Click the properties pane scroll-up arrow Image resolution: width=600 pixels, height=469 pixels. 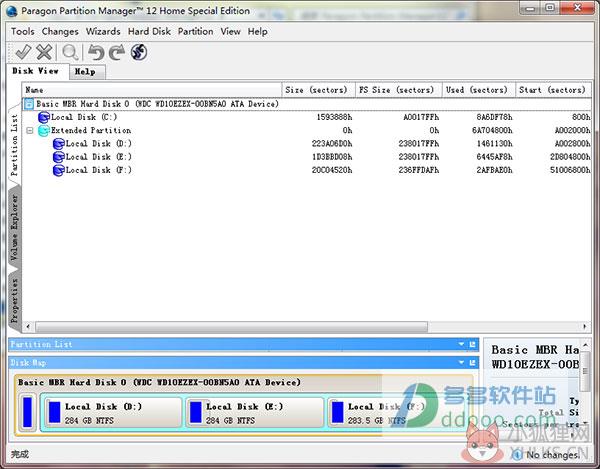pyautogui.click(x=585, y=346)
